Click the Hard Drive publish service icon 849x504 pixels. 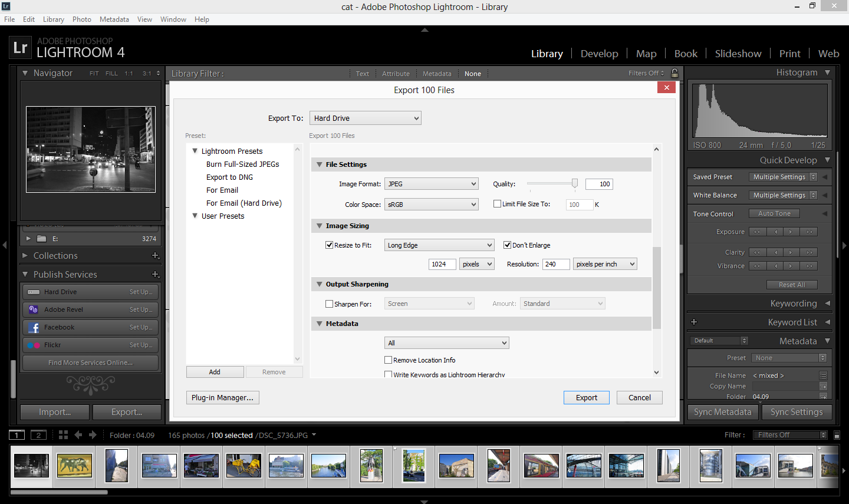(x=34, y=292)
